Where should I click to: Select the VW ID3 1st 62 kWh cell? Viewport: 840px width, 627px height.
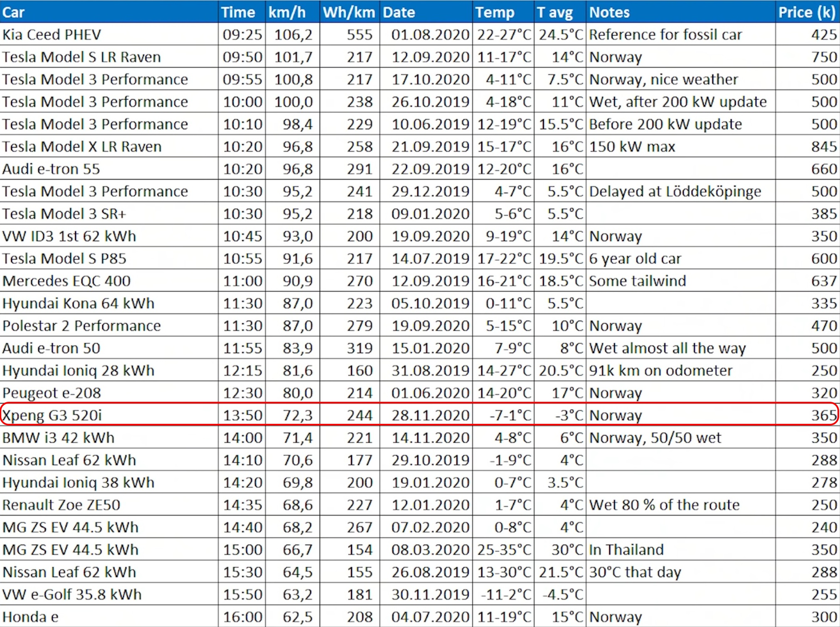coord(109,236)
